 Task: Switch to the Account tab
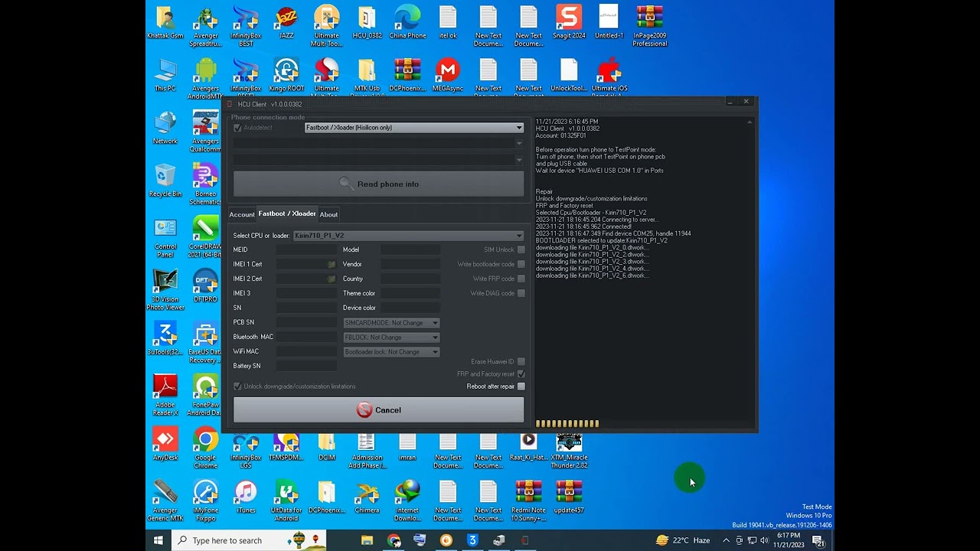242,214
